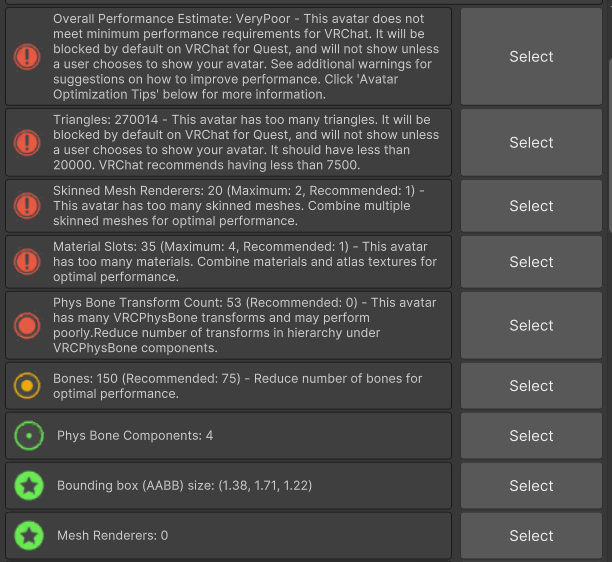Click the green star icon beside Bounding box
612x562 pixels.
click(x=29, y=486)
